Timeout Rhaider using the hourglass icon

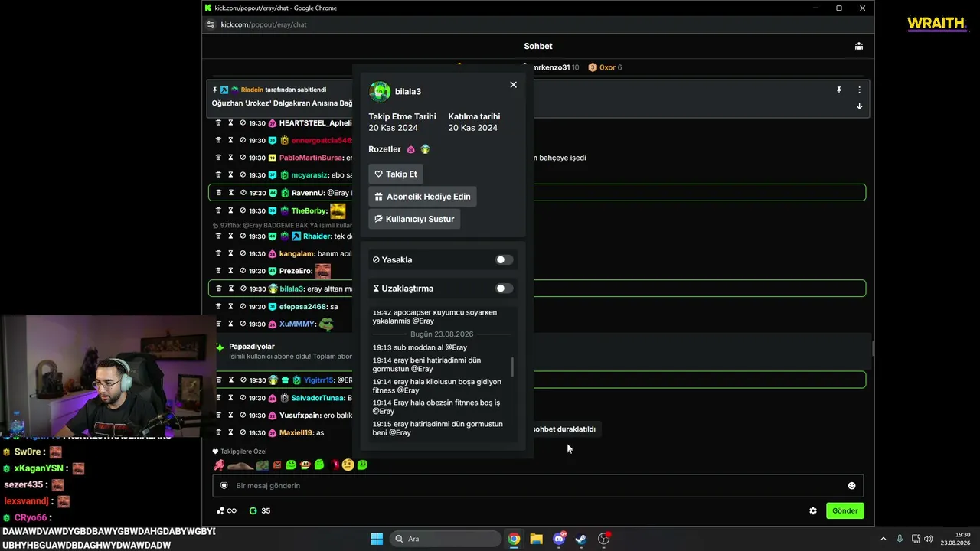pos(230,236)
